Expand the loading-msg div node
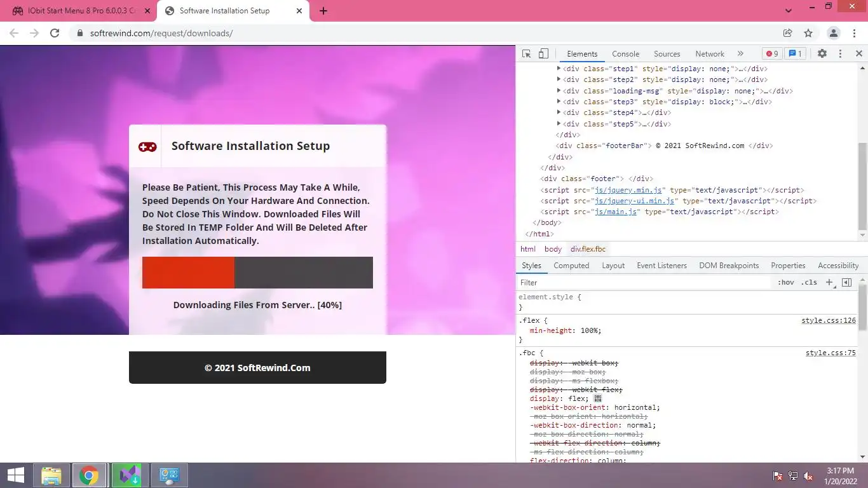The width and height of the screenshot is (868, 488). pos(559,91)
